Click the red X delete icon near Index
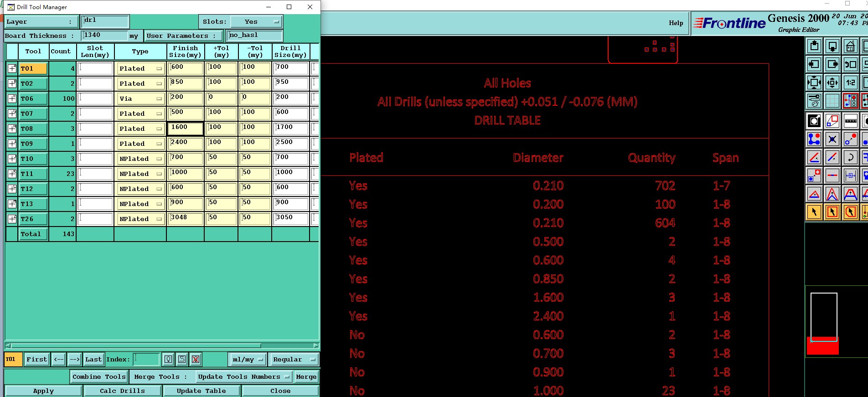 tap(196, 359)
